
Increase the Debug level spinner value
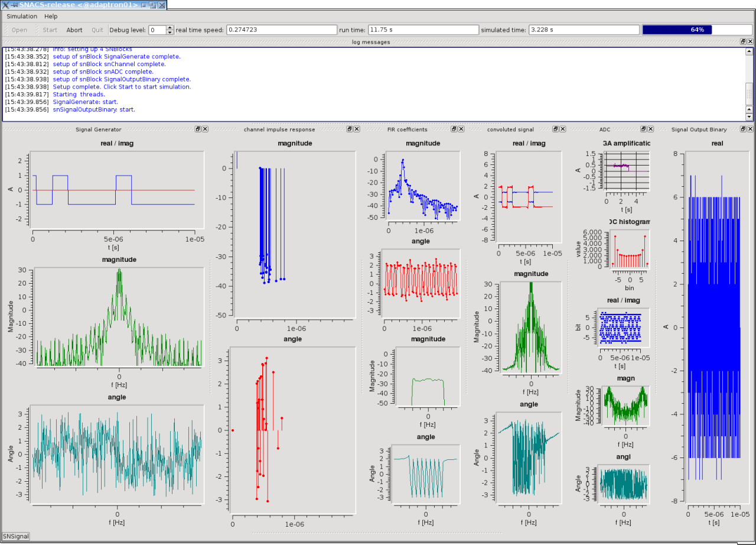point(170,27)
